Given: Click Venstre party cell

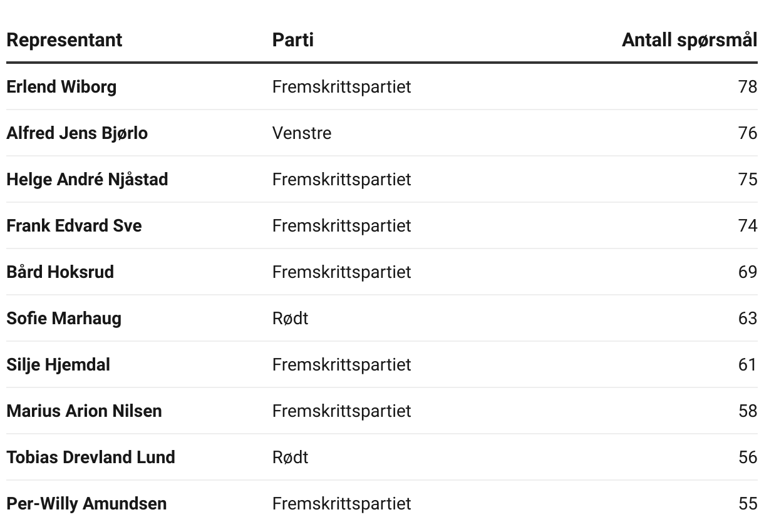Looking at the screenshot, I should point(302,133).
